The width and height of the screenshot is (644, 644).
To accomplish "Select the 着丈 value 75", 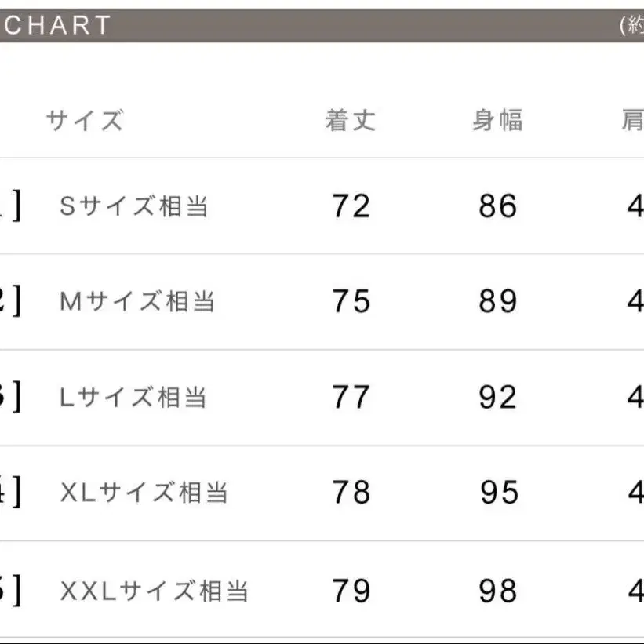I will (x=351, y=302).
